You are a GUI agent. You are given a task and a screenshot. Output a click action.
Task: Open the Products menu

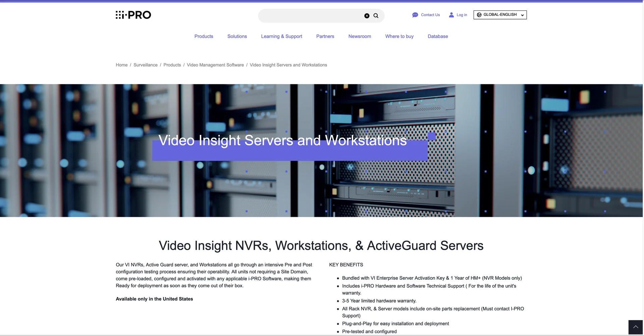[204, 36]
